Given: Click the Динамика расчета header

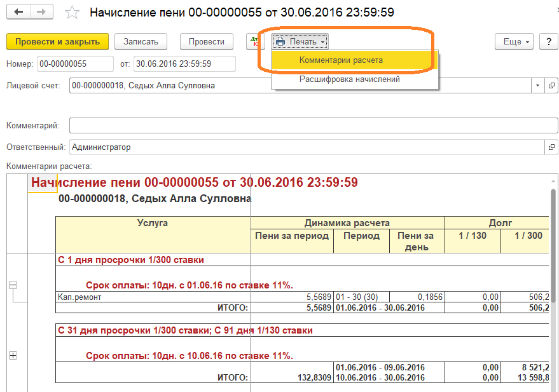Looking at the screenshot, I should tap(347, 223).
